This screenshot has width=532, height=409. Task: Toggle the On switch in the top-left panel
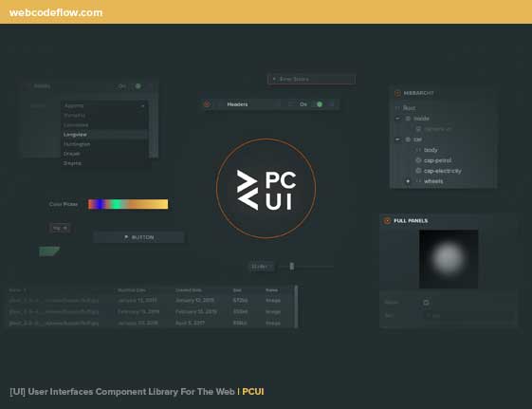[x=138, y=86]
